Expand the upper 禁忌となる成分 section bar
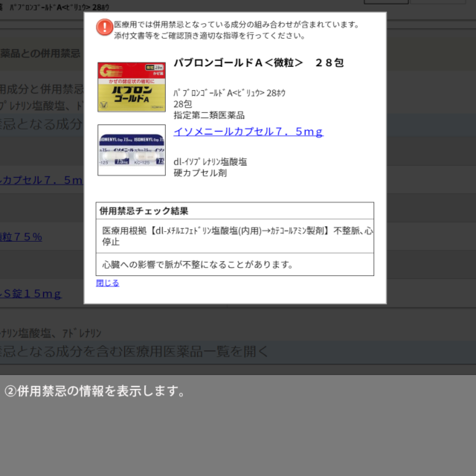Viewport: 476px width, 476px height. 42,123
